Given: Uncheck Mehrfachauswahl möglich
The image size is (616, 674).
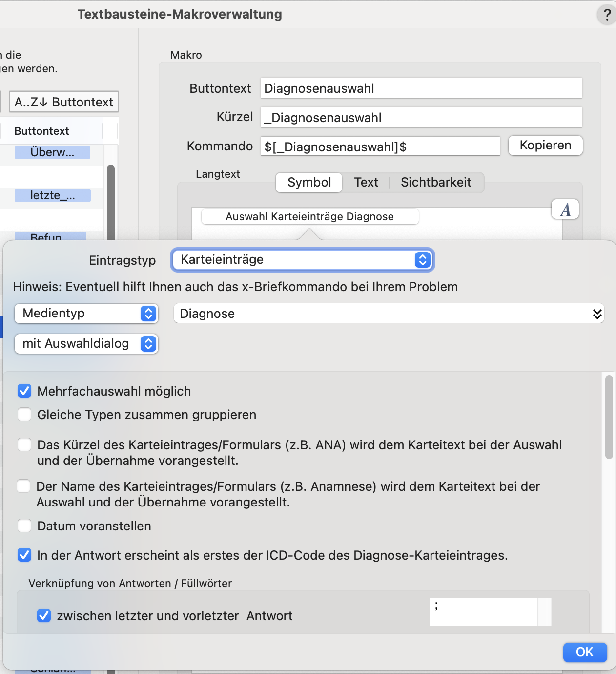Looking at the screenshot, I should tap(24, 391).
